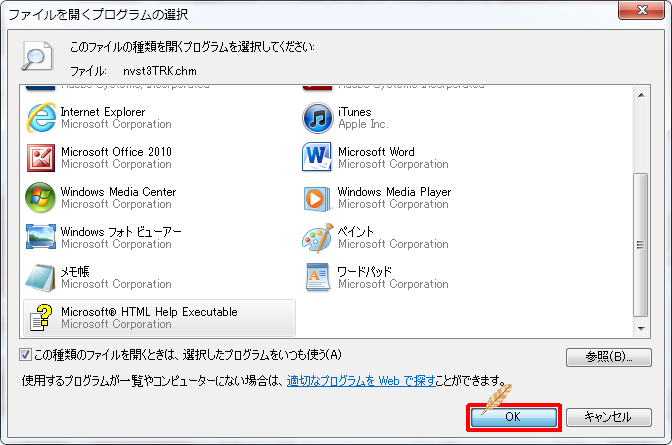672x445 pixels.
Task: Choose the iTunes program icon
Action: point(318,118)
